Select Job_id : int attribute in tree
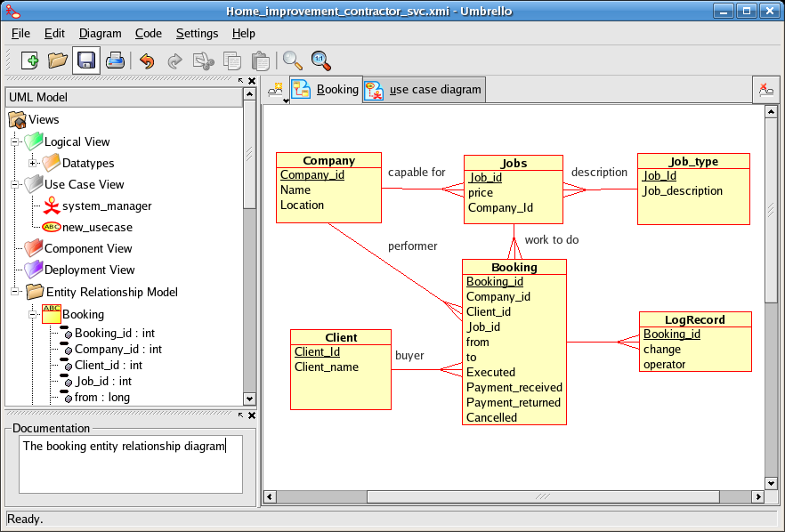This screenshot has height=532, width=785. tap(103, 382)
